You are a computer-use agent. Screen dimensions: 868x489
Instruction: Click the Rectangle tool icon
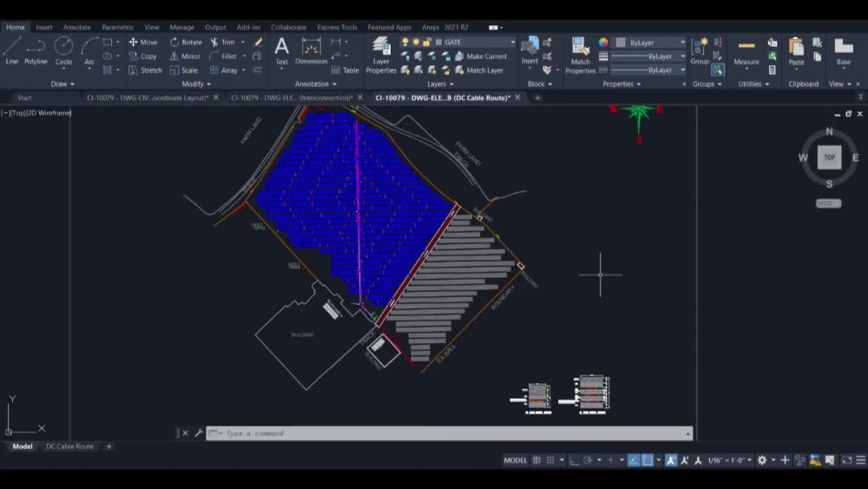click(x=108, y=42)
